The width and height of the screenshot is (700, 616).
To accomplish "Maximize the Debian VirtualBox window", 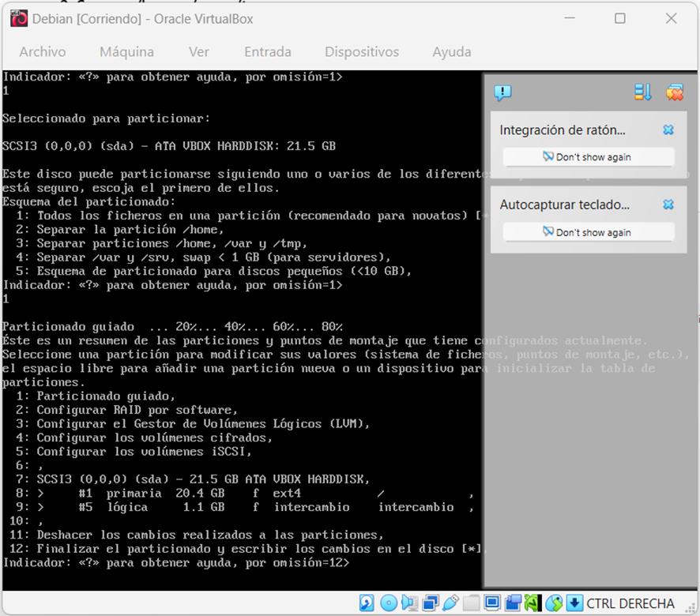I will tap(619, 18).
